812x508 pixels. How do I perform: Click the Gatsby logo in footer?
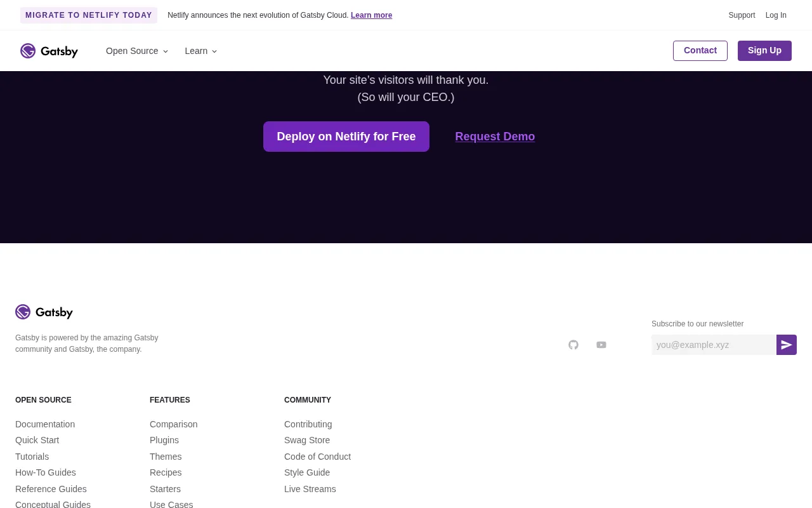click(x=44, y=312)
